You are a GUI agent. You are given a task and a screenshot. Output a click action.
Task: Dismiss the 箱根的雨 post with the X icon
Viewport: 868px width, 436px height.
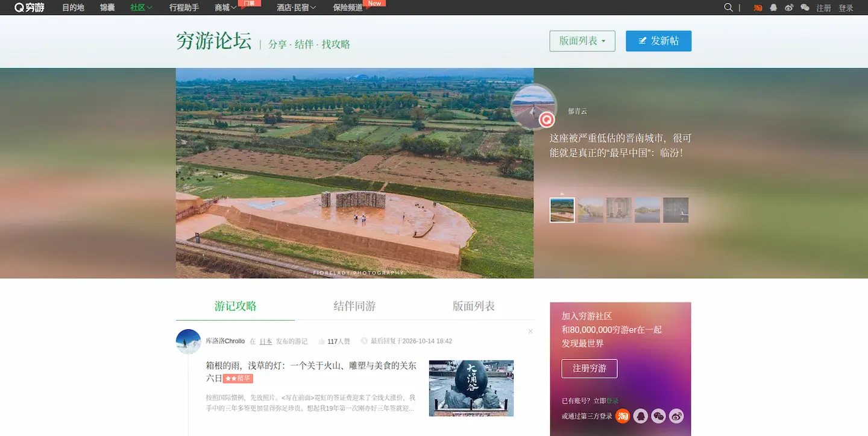[530, 331]
